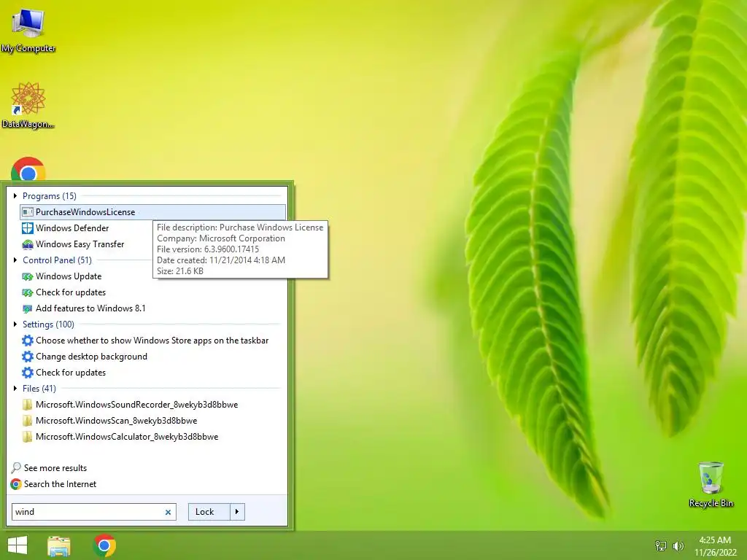Image resolution: width=747 pixels, height=560 pixels.
Task: Click the Windows Start button
Action: click(18, 545)
